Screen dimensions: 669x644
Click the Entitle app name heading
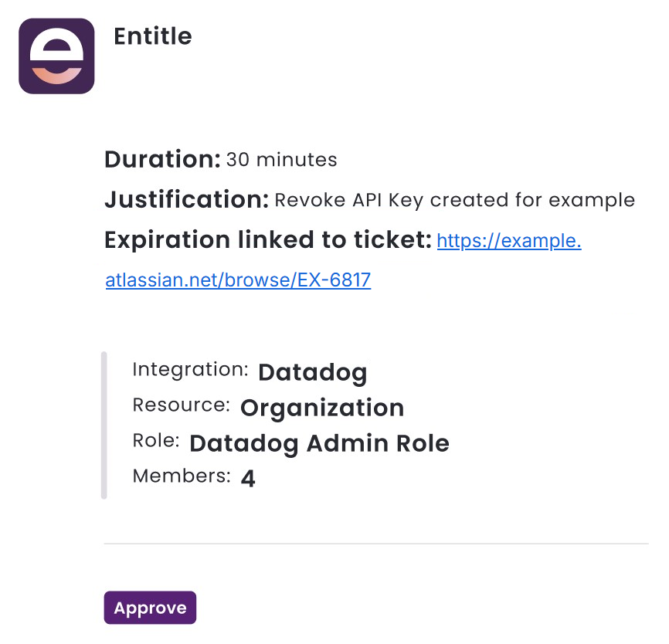[152, 36]
